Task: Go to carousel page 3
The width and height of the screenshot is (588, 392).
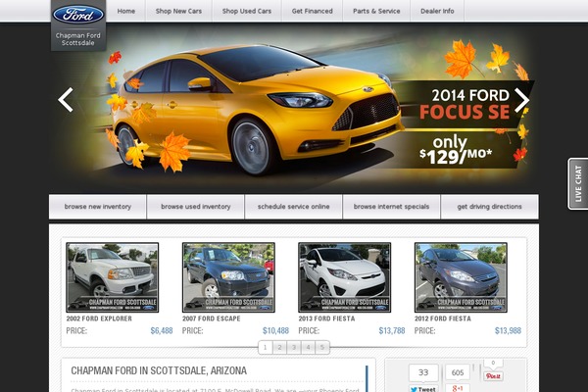Action: (294, 347)
